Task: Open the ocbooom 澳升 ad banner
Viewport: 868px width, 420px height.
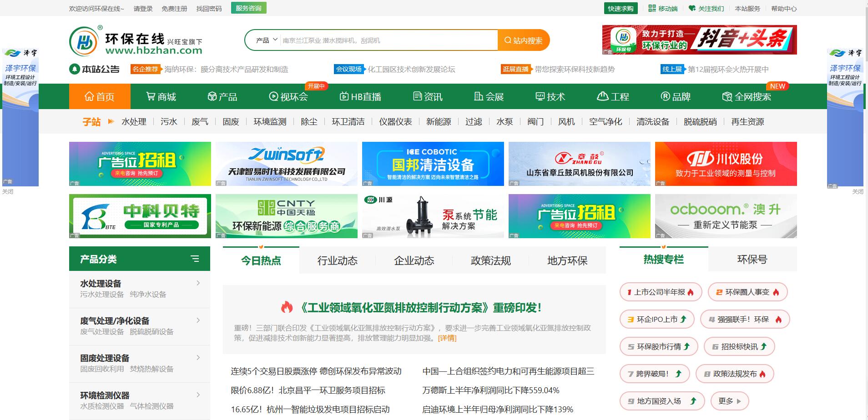Action: point(726,216)
